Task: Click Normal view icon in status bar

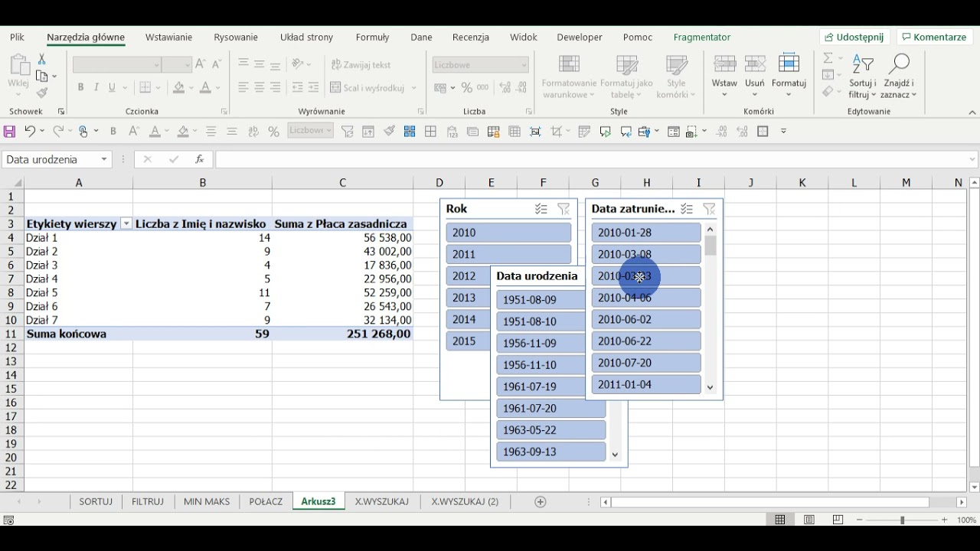Action: coord(780,520)
